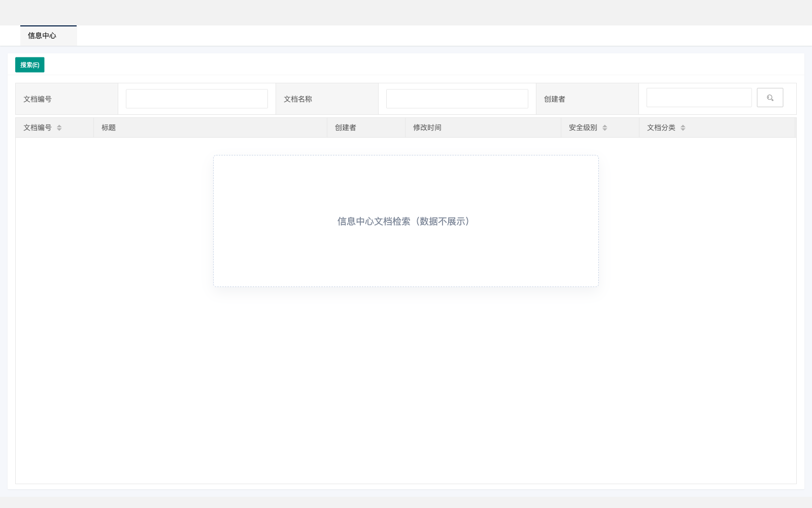Click the 安全级别 column header text
The height and width of the screenshot is (508, 812).
click(583, 128)
